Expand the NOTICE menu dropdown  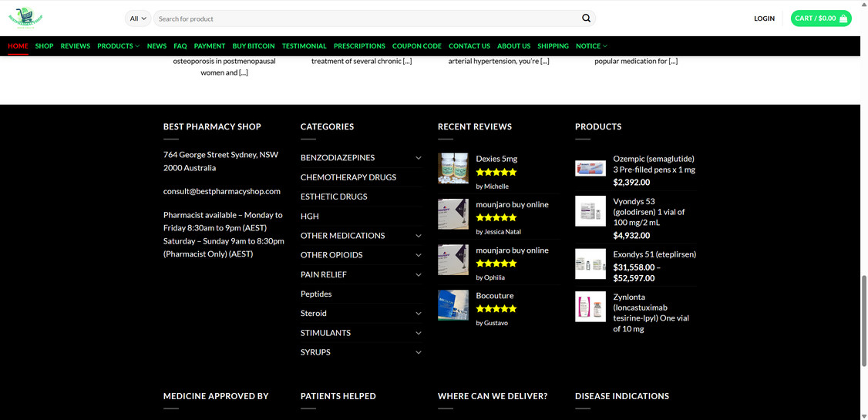coord(591,46)
